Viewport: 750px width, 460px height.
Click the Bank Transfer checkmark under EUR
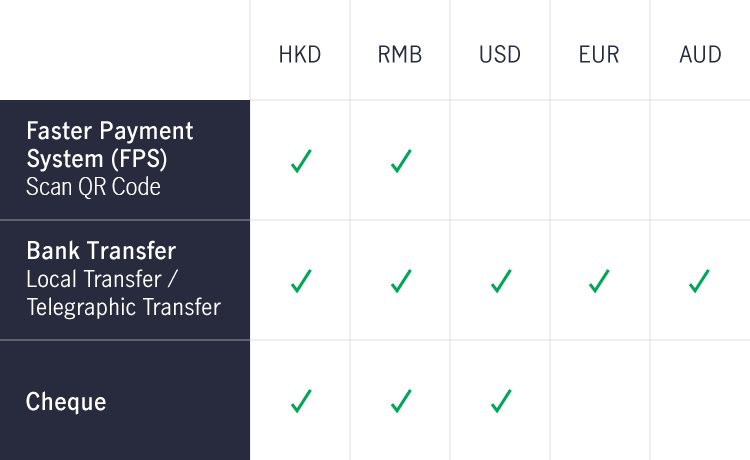(x=599, y=281)
